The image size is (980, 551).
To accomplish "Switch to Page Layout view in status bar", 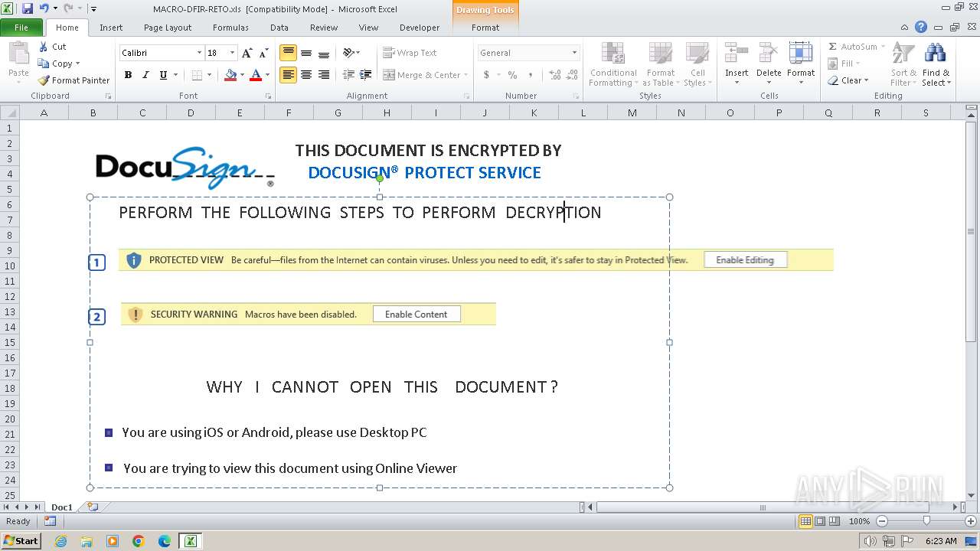I will click(x=820, y=521).
